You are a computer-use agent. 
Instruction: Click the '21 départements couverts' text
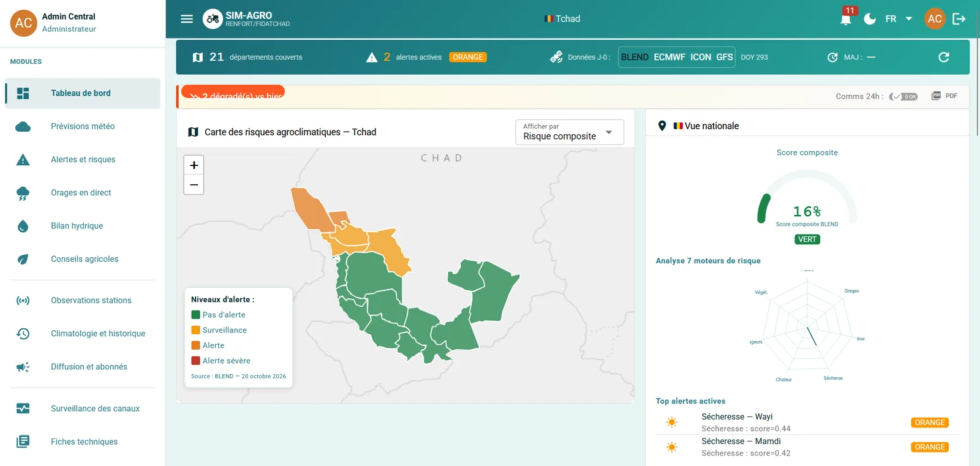256,57
